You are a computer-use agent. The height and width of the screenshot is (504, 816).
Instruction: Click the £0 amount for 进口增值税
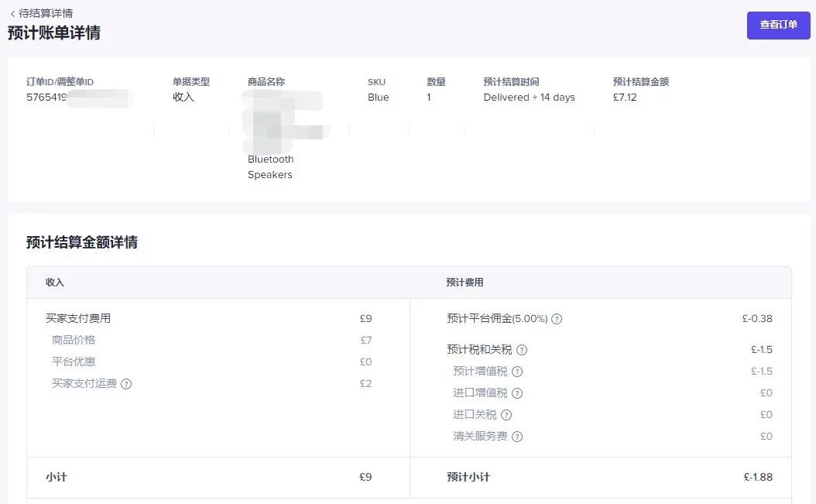coord(766,393)
